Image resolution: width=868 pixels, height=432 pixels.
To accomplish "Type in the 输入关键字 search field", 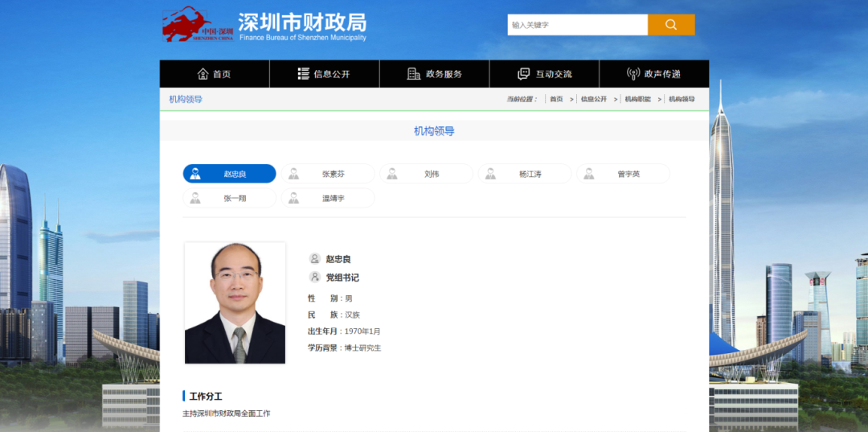I will click(577, 25).
